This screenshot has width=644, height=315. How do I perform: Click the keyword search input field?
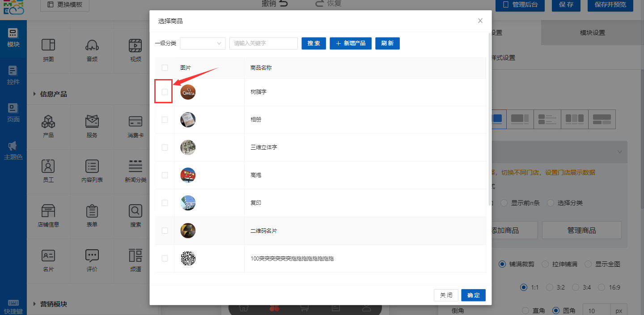click(x=263, y=43)
